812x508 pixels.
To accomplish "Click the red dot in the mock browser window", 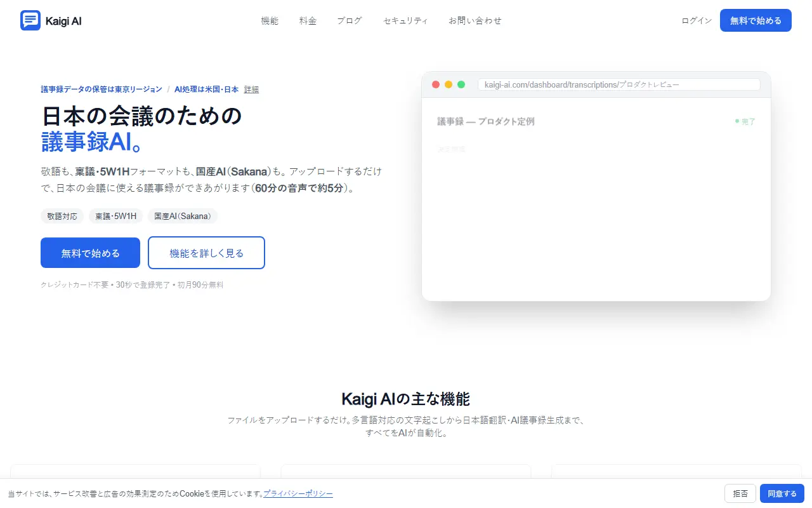I will (x=436, y=84).
